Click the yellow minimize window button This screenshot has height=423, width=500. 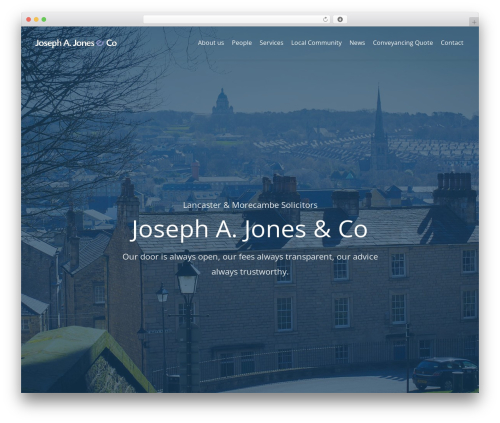point(36,19)
